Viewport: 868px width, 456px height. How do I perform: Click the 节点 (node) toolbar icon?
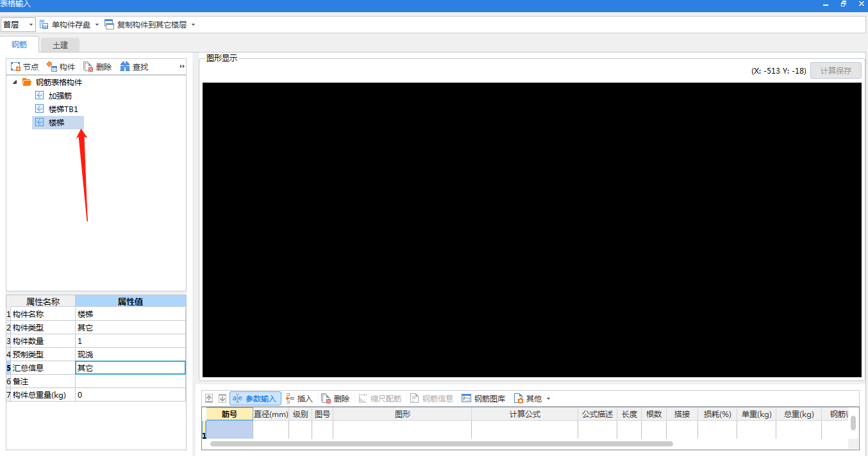(15, 67)
